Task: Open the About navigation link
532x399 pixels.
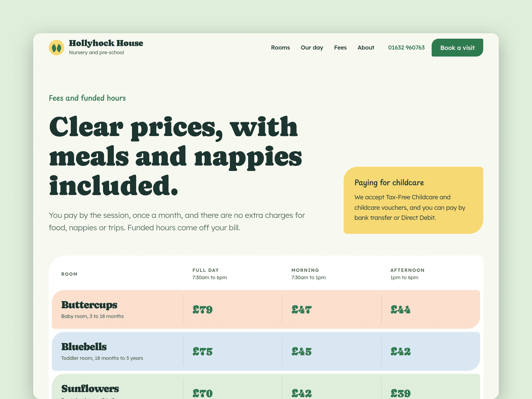Action: (366, 48)
